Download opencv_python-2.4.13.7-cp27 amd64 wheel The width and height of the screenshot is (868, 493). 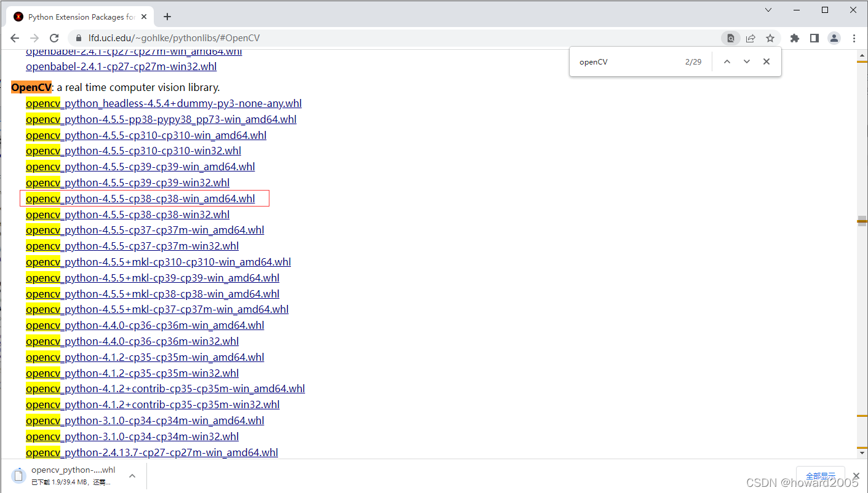click(x=152, y=452)
